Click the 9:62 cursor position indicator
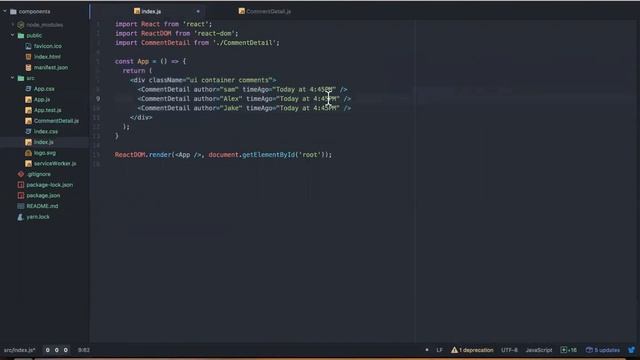This screenshot has width=640, height=360. tap(84, 350)
